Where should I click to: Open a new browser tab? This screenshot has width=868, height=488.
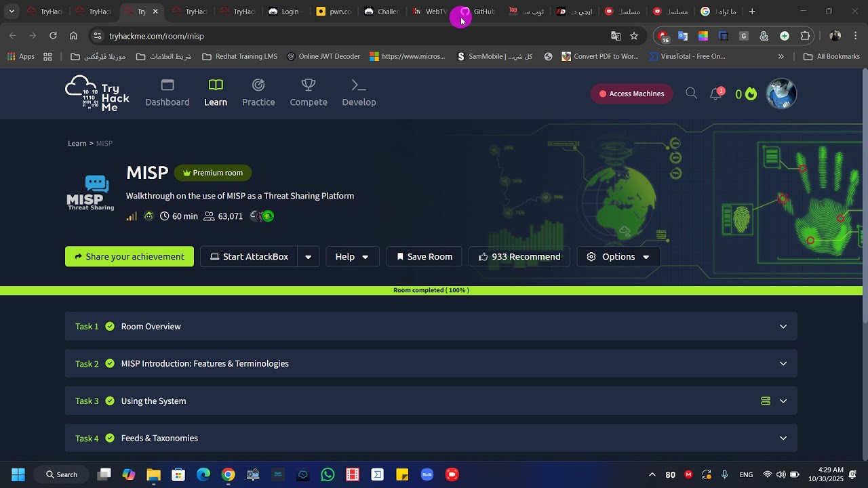coord(752,12)
